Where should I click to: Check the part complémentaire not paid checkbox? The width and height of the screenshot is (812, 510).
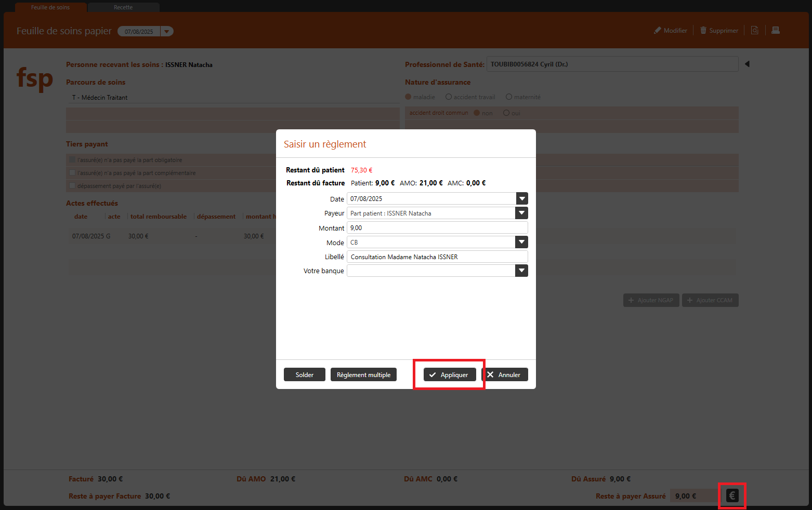72,173
